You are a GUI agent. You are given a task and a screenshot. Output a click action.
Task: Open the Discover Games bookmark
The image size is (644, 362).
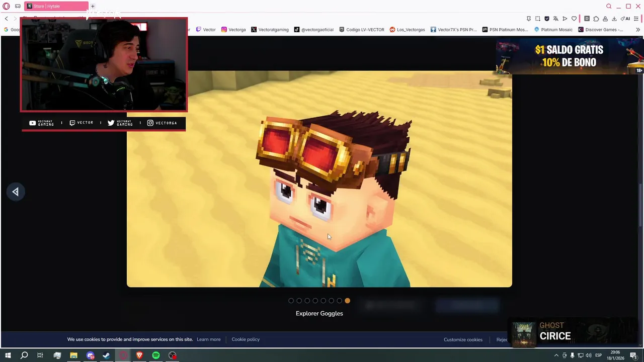point(601,30)
